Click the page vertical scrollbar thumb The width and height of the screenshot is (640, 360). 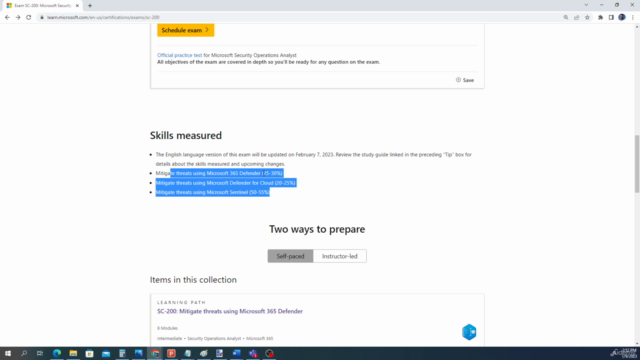pos(636,164)
